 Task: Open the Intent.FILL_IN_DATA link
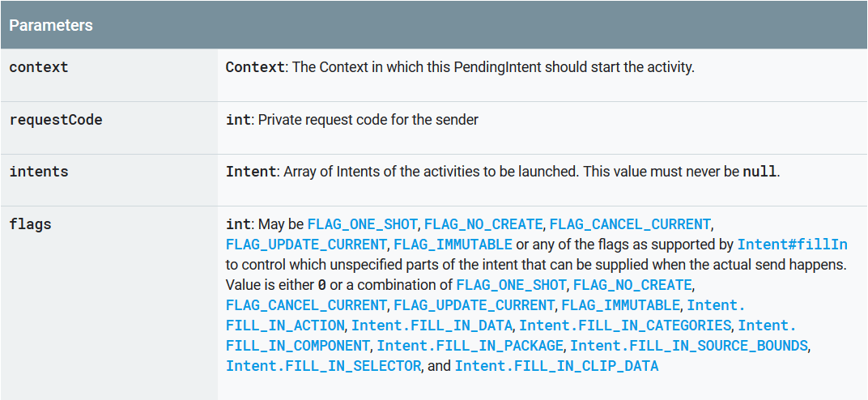432,326
